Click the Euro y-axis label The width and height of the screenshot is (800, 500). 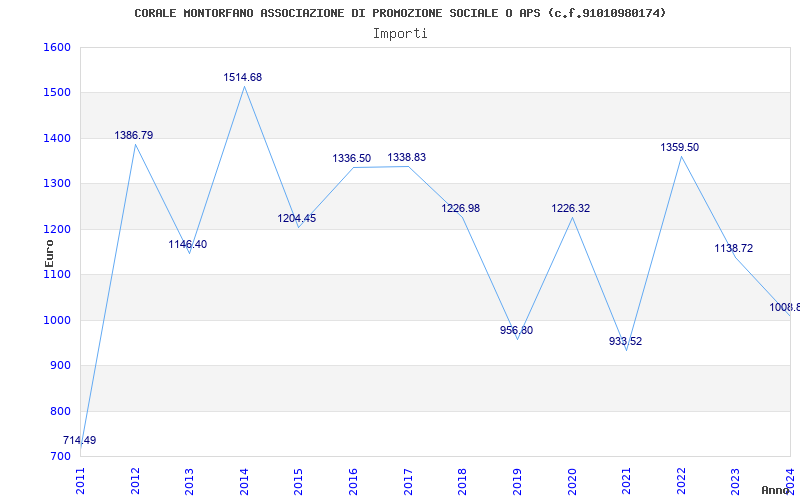(x=49, y=252)
